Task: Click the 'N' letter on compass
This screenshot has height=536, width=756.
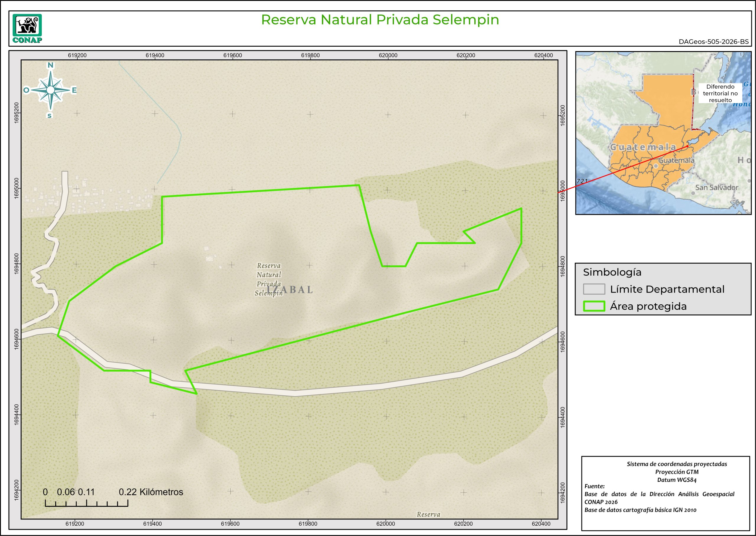Action: pos(50,65)
